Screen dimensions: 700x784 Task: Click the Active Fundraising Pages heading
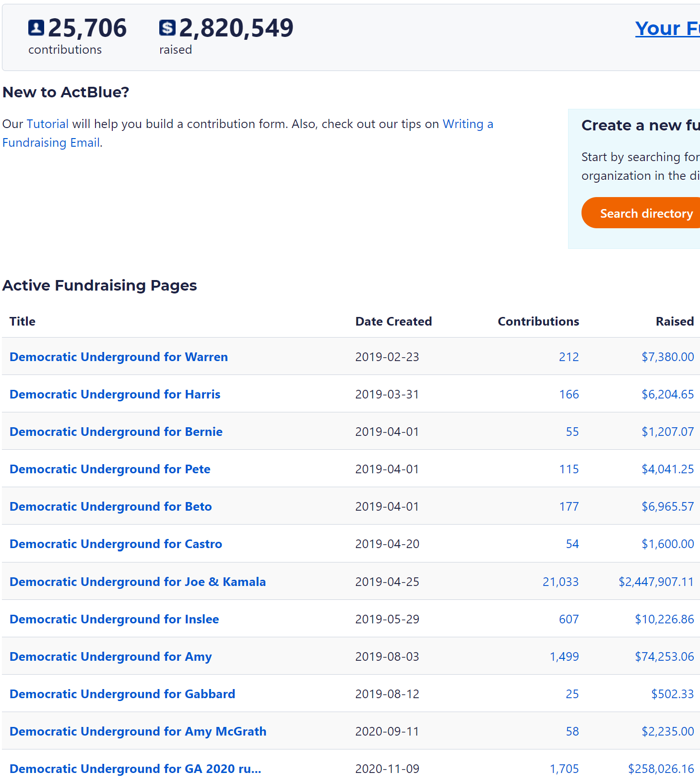pyautogui.click(x=100, y=285)
